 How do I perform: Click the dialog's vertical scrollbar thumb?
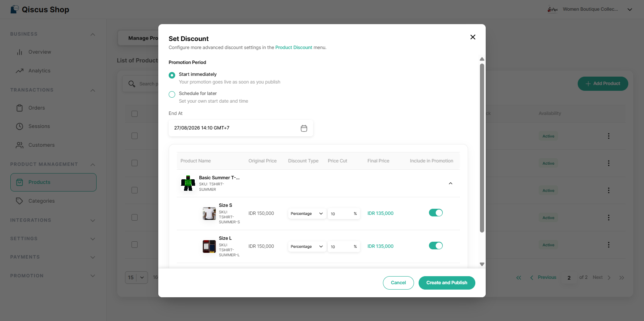[482, 148]
